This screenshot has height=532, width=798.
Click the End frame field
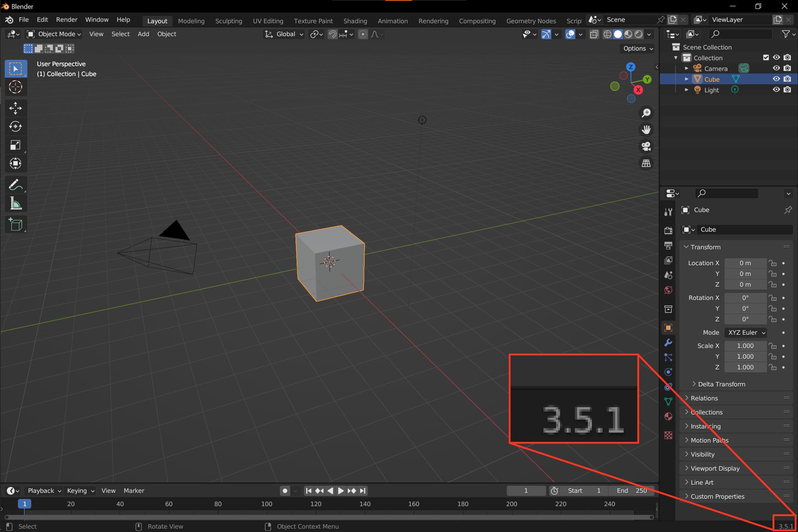click(632, 490)
